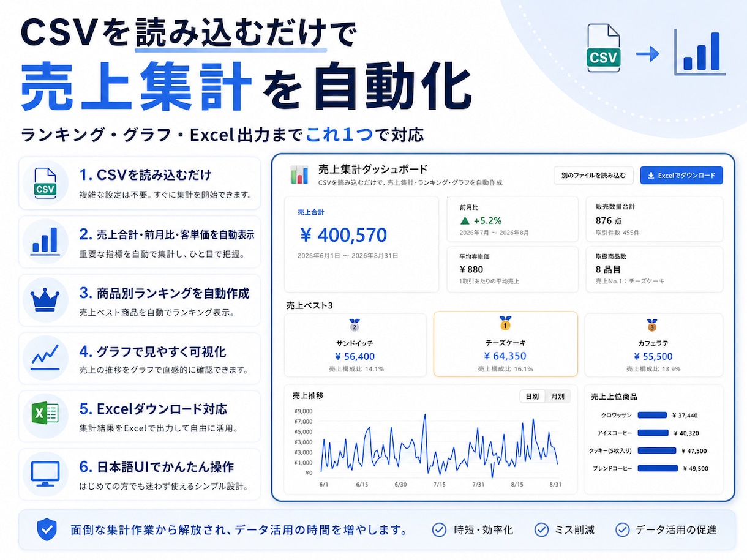747x560 pixels.
Task: Click the ¥ 64,350 amount
Action: coord(505,356)
